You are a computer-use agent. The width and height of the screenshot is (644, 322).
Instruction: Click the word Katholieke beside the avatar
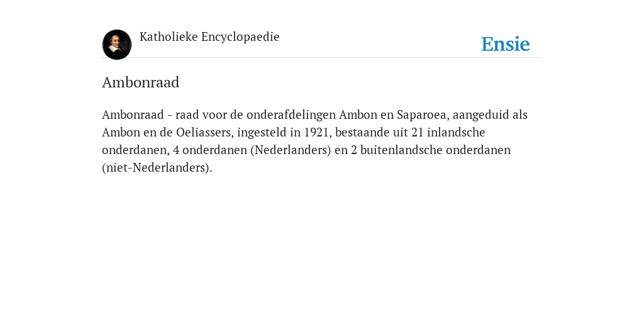(x=169, y=37)
